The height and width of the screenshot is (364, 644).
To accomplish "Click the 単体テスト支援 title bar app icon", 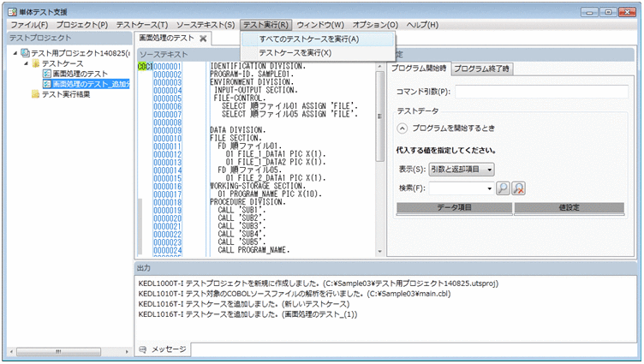I will 12,12.
